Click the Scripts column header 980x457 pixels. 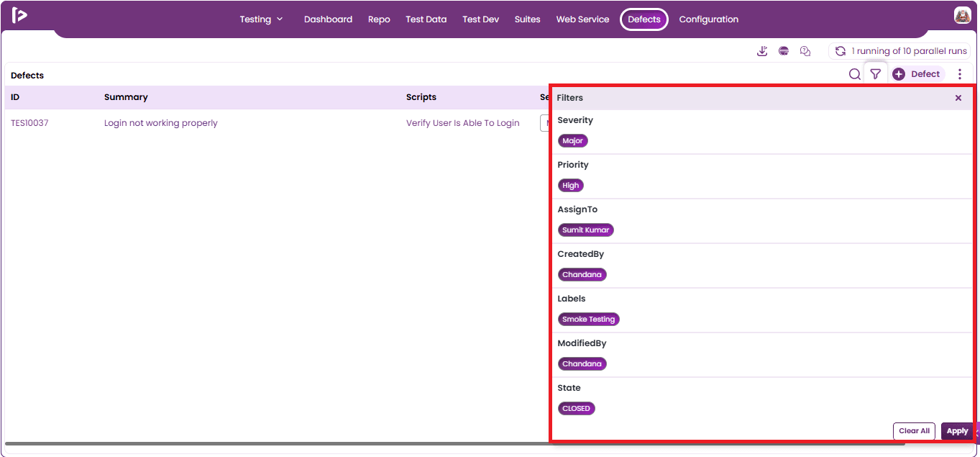click(x=421, y=97)
